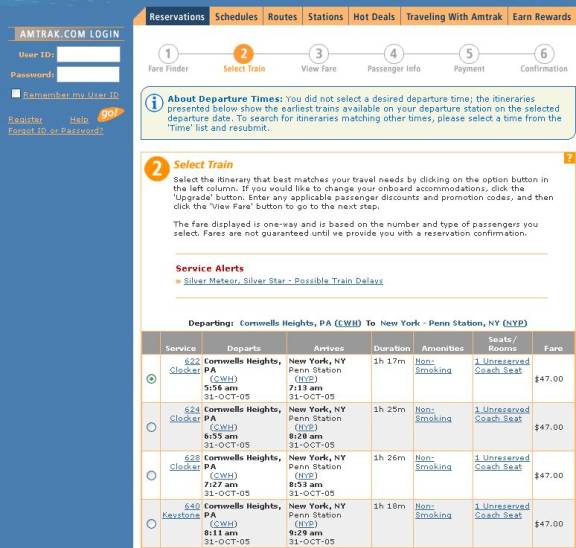Click Unreserved Coach Seat link for train 640

coord(502,511)
